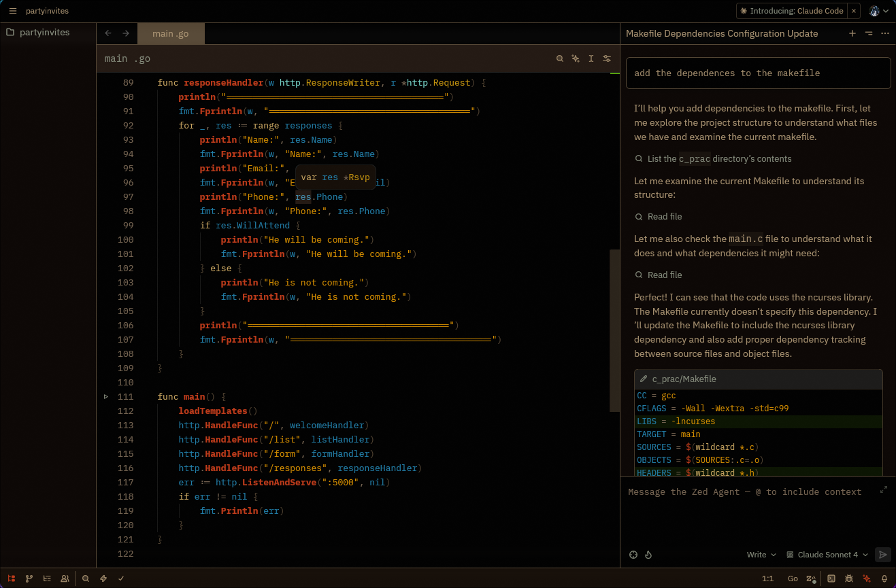This screenshot has height=588, width=896.
Task: Open project search from the status bar
Action: pos(86,578)
